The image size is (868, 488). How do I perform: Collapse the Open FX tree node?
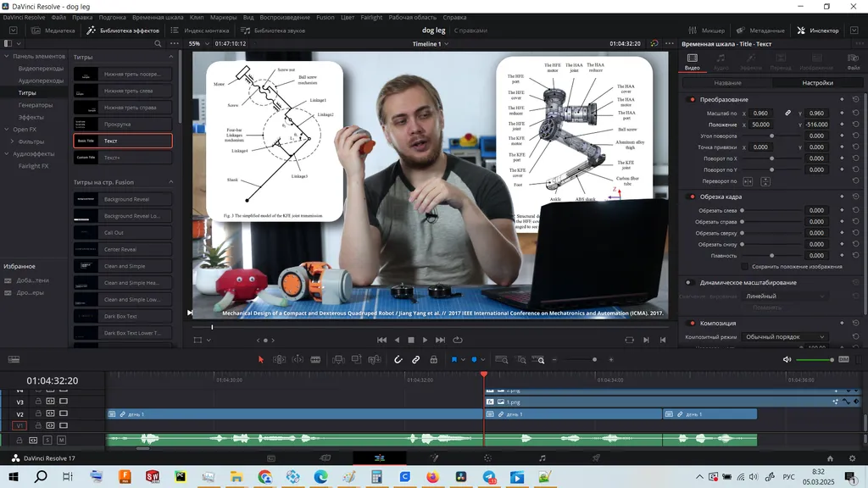(x=7, y=130)
